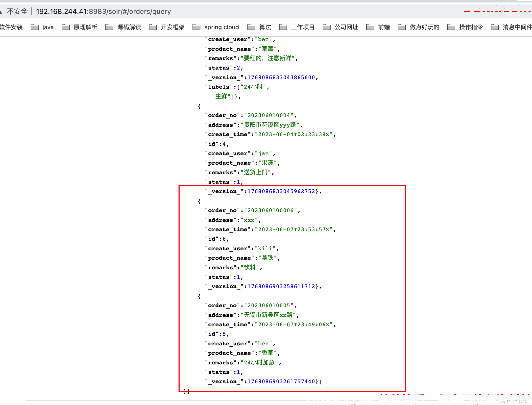The width and height of the screenshot is (532, 405).
Task: Open the 算法 bookmarks folder
Action: point(259,27)
